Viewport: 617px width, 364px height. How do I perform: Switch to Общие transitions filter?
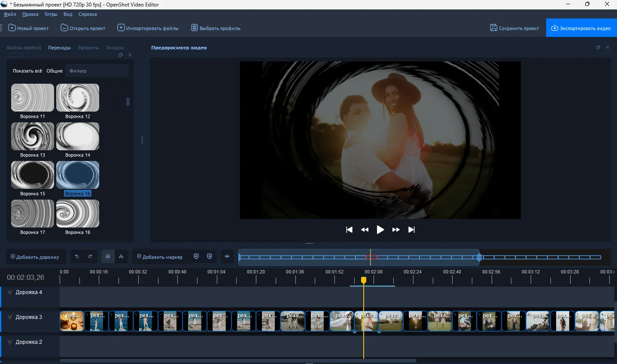point(55,70)
